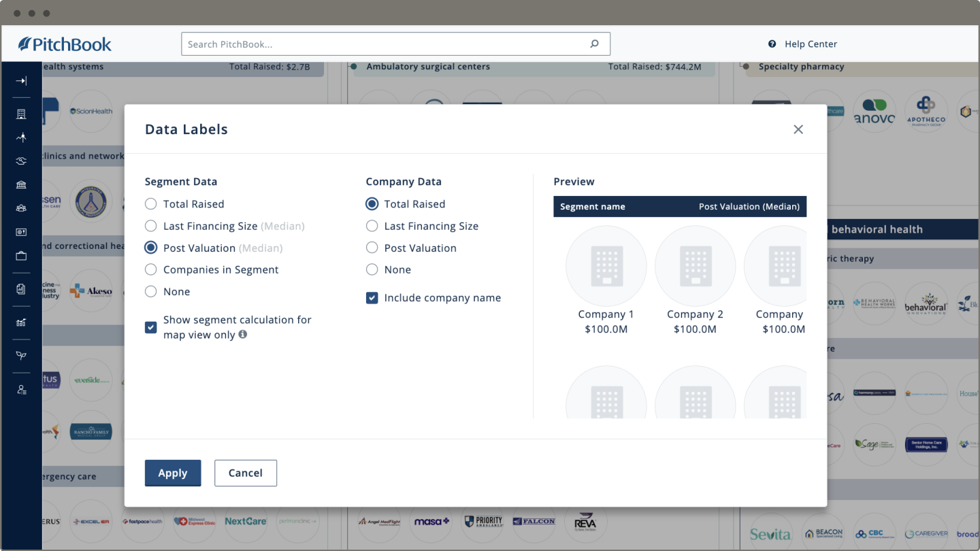Expand the sidebar with the arrow icon
The image size is (980, 551).
click(21, 81)
